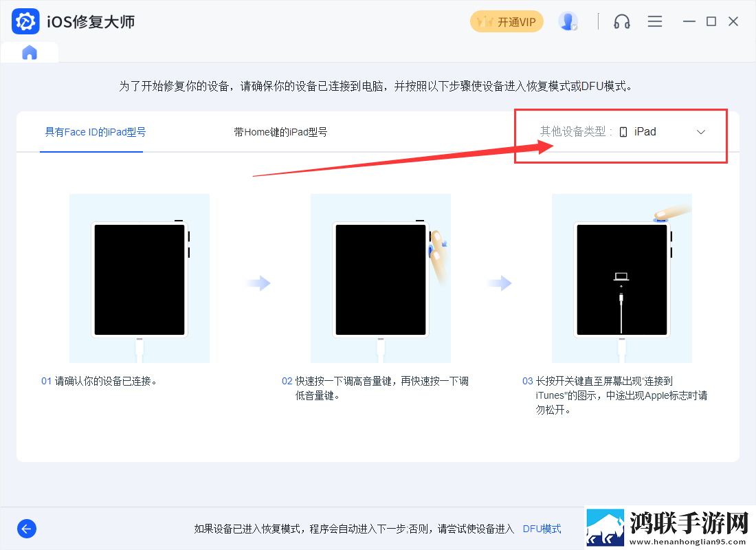Image resolution: width=756 pixels, height=550 pixels.
Task: Click the iOS修复大师 title text
Action: (91, 22)
